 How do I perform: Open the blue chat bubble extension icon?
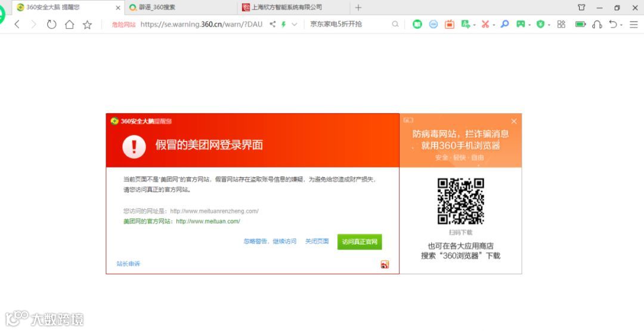434,24
